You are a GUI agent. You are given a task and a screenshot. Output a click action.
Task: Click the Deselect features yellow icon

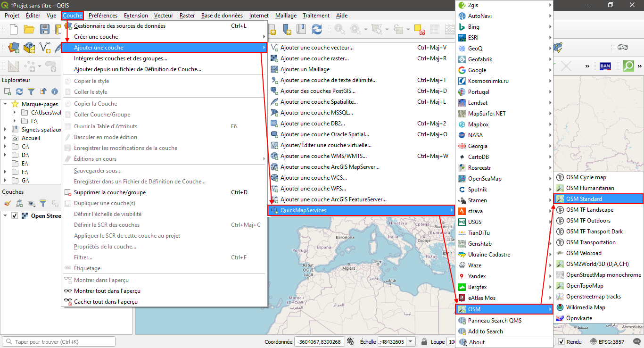point(420,29)
